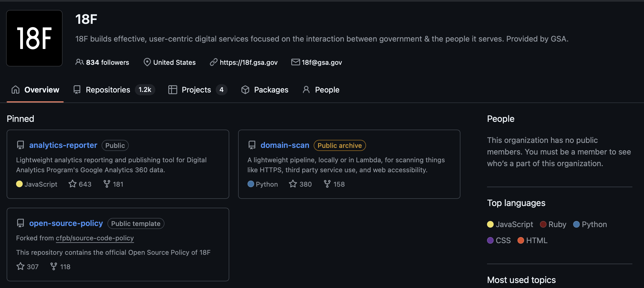Click the followers people icon
The image size is (644, 288).
click(79, 62)
